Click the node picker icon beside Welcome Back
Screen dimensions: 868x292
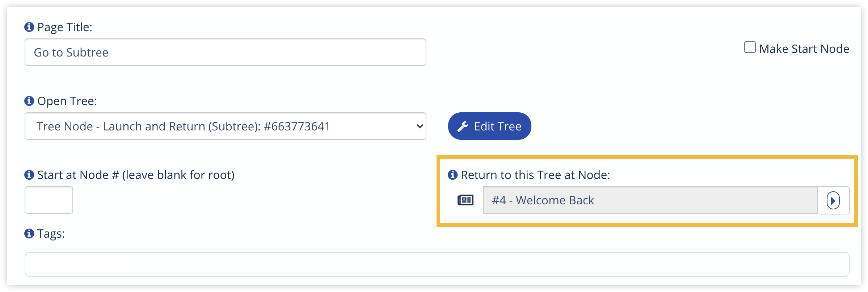pos(466,200)
